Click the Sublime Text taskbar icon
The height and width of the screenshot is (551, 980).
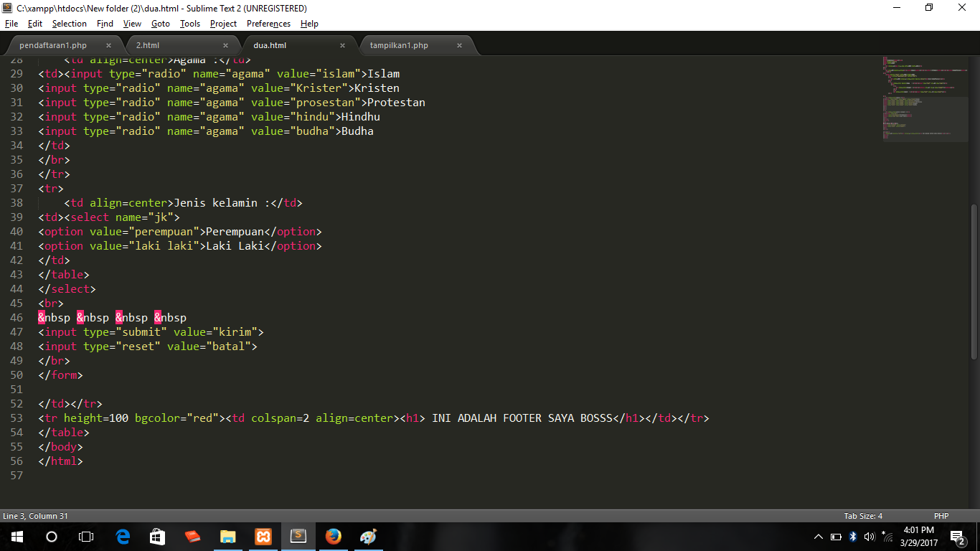[x=298, y=537]
